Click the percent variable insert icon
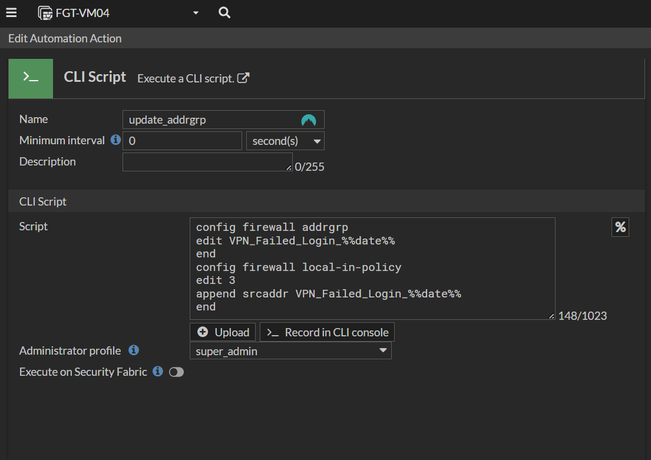 click(620, 227)
